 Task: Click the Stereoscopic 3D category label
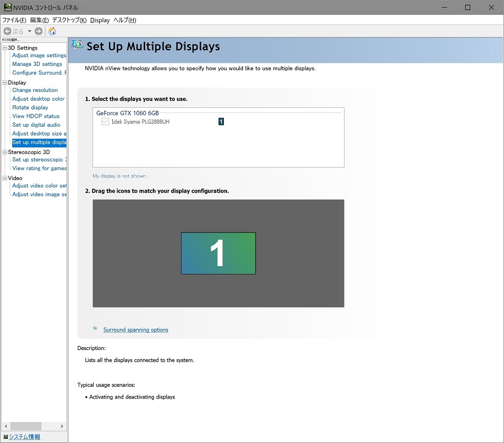(29, 152)
